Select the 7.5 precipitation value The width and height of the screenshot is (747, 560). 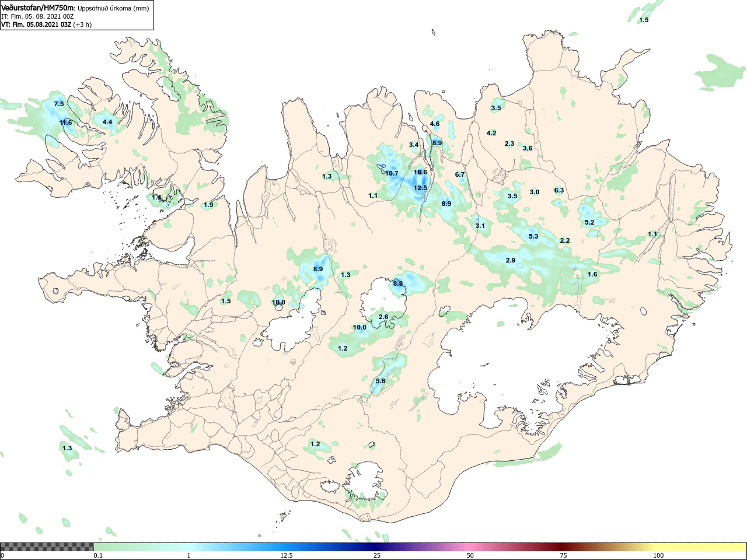click(x=59, y=104)
